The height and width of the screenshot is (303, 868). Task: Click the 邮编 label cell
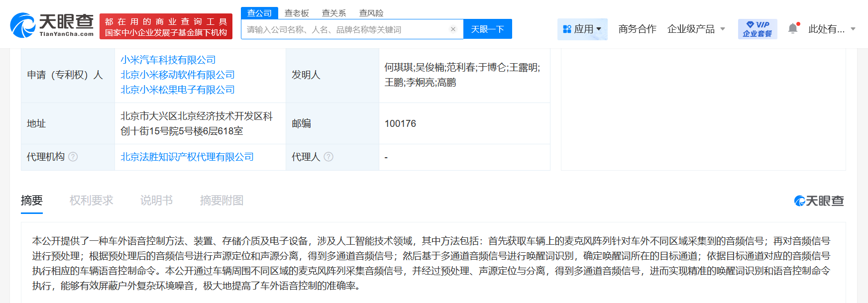[332, 123]
